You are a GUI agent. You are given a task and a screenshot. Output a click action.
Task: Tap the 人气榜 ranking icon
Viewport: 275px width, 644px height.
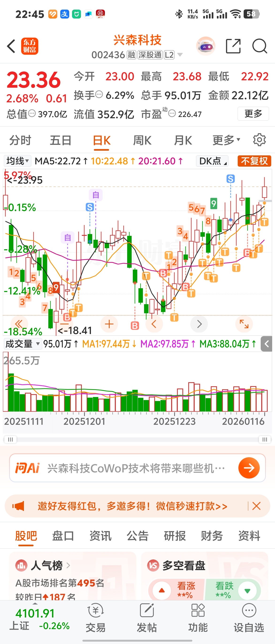pos(21,565)
